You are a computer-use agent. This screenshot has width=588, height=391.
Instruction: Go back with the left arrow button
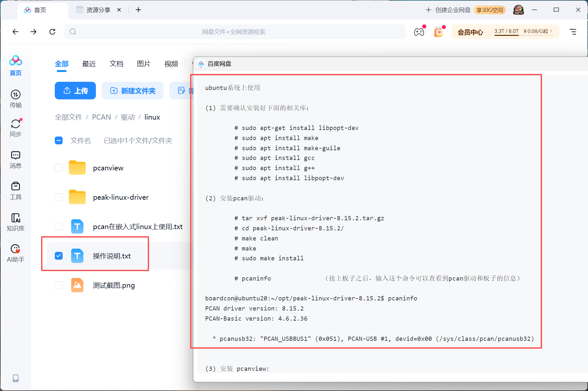[15, 32]
